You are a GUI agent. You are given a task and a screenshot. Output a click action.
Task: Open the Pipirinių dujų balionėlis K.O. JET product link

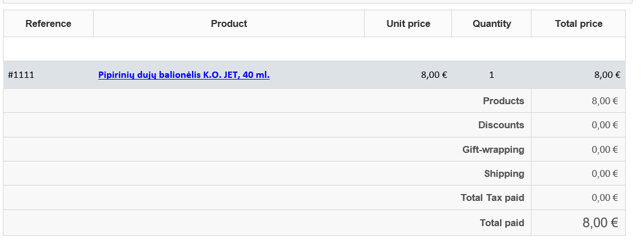(x=183, y=75)
